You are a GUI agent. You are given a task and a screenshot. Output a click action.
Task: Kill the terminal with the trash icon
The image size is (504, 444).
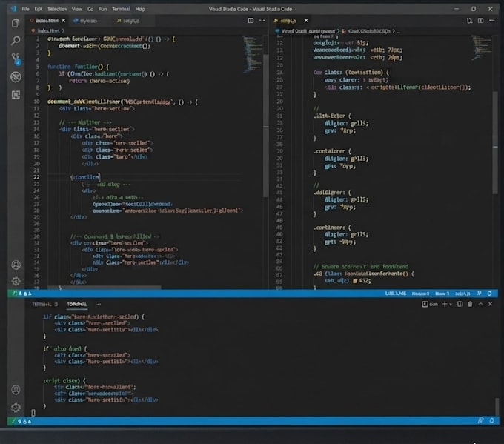[x=470, y=304]
